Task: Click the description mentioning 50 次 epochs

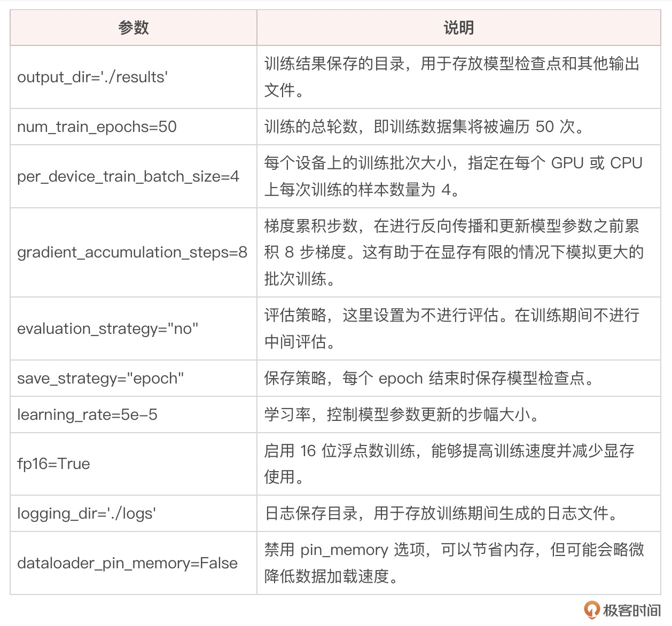Action: (425, 127)
